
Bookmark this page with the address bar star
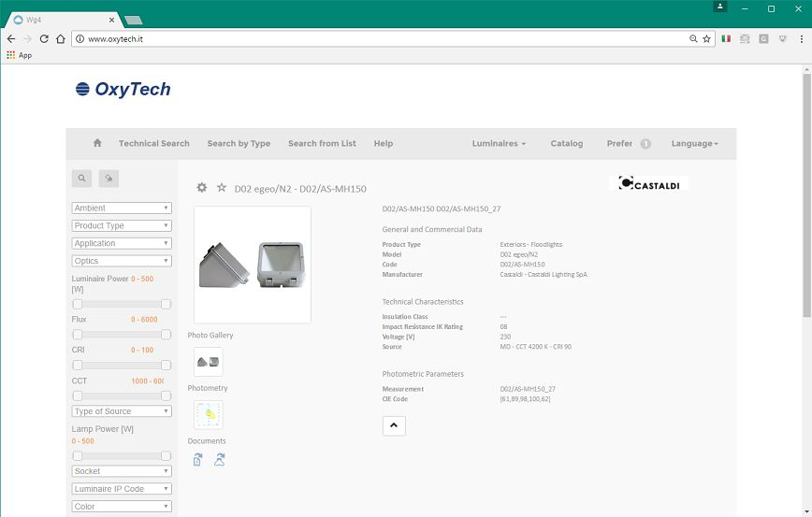(706, 39)
